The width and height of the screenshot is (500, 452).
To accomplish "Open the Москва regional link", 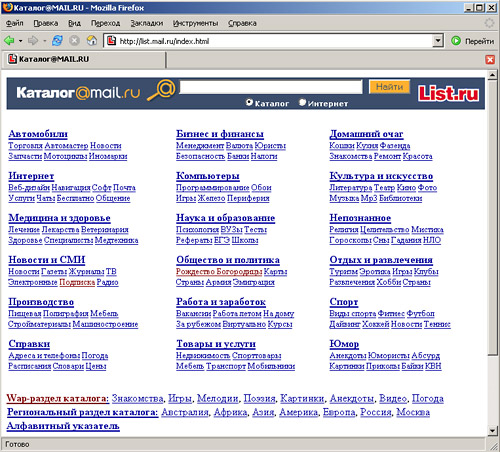I will 413,412.
